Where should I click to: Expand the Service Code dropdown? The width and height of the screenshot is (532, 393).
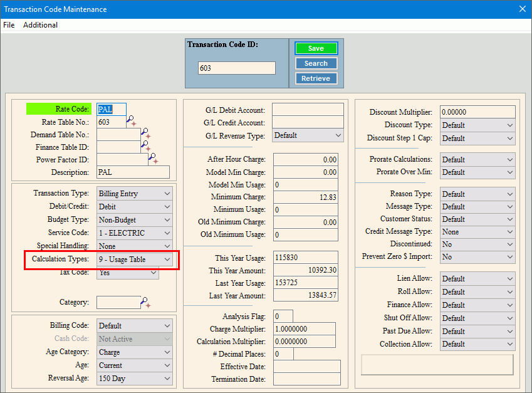pyautogui.click(x=167, y=233)
